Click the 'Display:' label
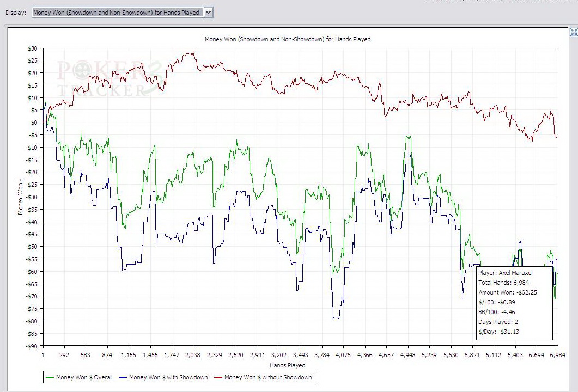Screen dimensions: 578x392 (x=16, y=13)
